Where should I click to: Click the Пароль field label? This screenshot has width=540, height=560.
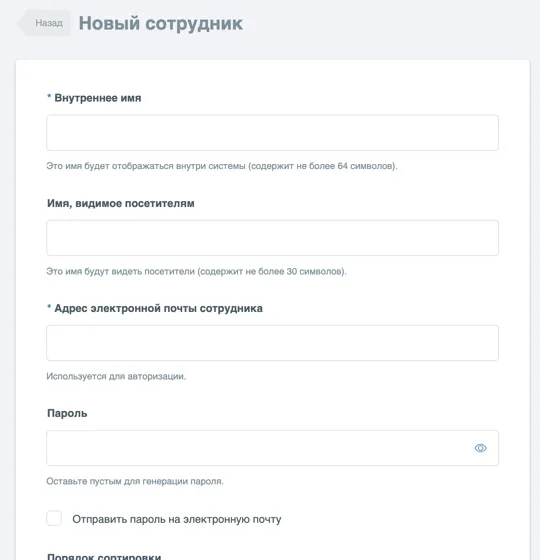pos(67,413)
